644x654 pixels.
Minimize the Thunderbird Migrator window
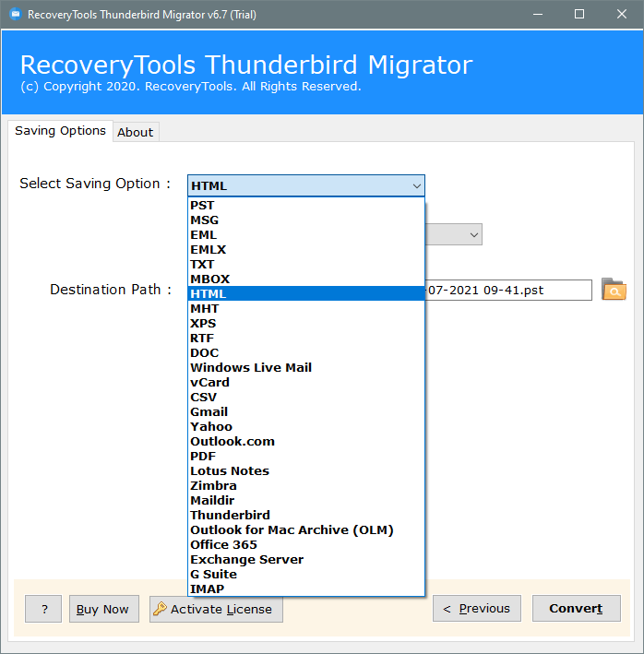pyautogui.click(x=538, y=14)
